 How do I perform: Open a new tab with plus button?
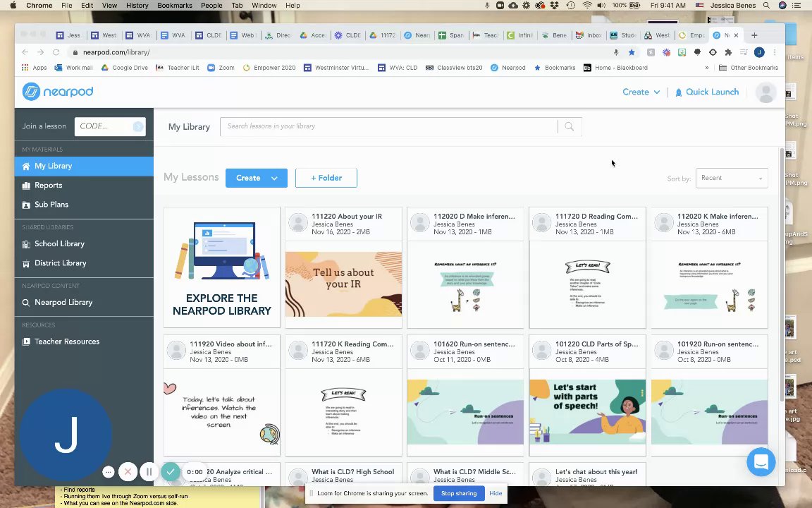click(754, 35)
